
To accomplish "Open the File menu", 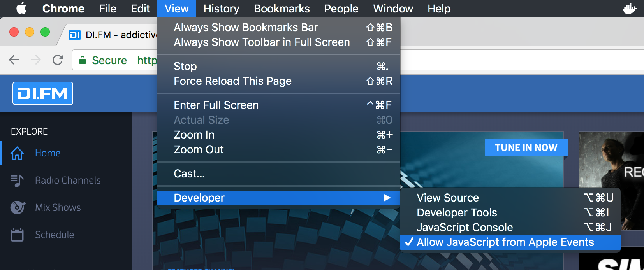I will click(x=108, y=9).
